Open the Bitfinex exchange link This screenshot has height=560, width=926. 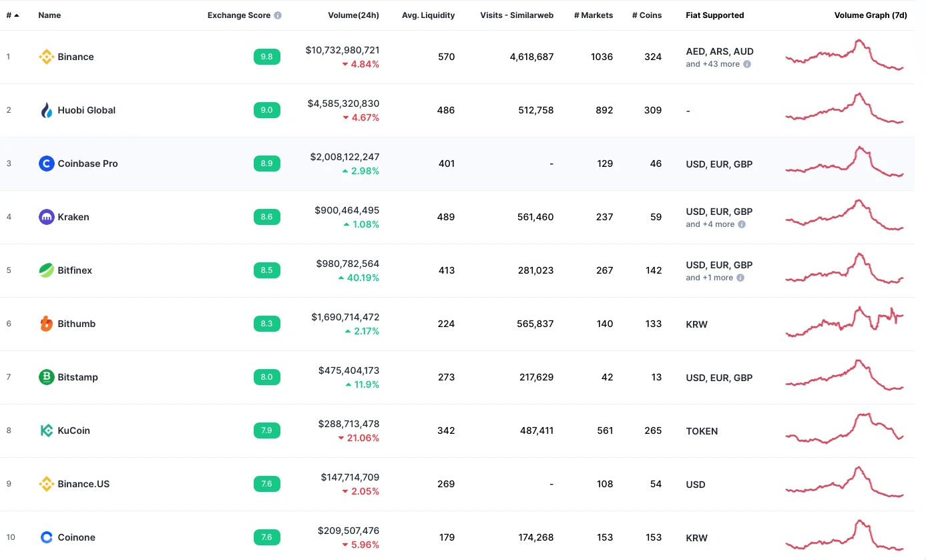75,270
